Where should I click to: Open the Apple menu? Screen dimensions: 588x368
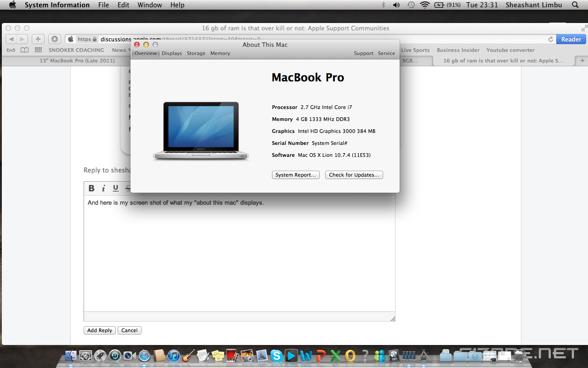click(x=12, y=5)
